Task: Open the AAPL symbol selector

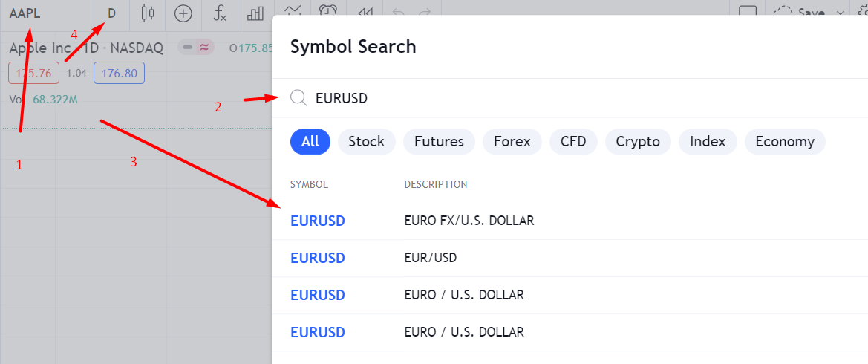Action: [x=25, y=13]
